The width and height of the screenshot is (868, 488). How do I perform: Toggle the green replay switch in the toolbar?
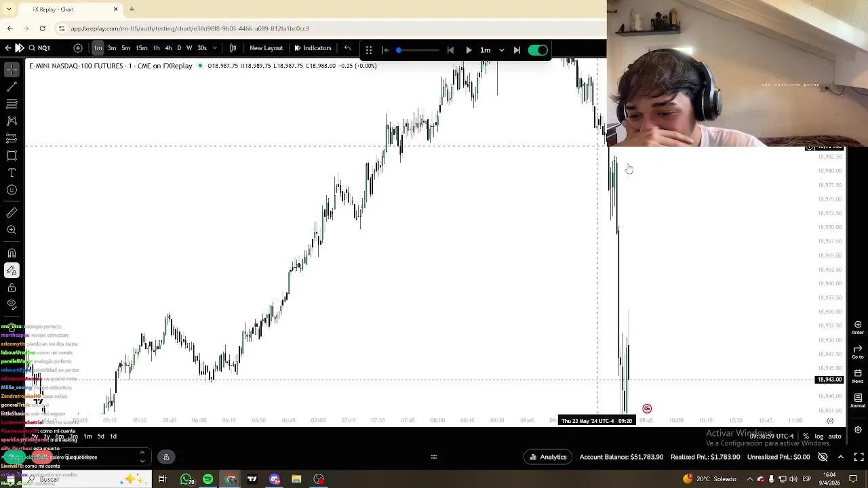coord(538,49)
